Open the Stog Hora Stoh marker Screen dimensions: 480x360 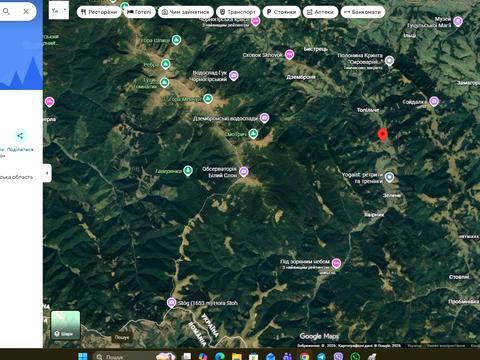click(171, 303)
